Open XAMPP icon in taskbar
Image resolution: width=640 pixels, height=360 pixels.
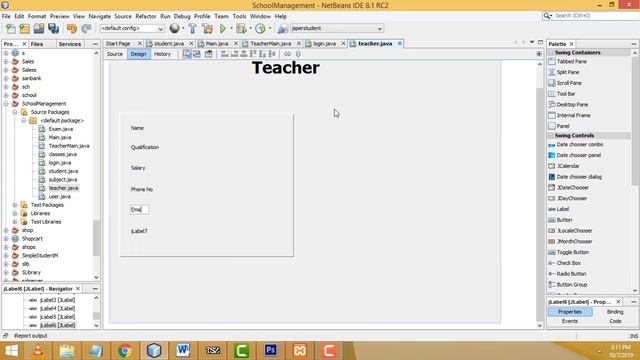coord(300,351)
